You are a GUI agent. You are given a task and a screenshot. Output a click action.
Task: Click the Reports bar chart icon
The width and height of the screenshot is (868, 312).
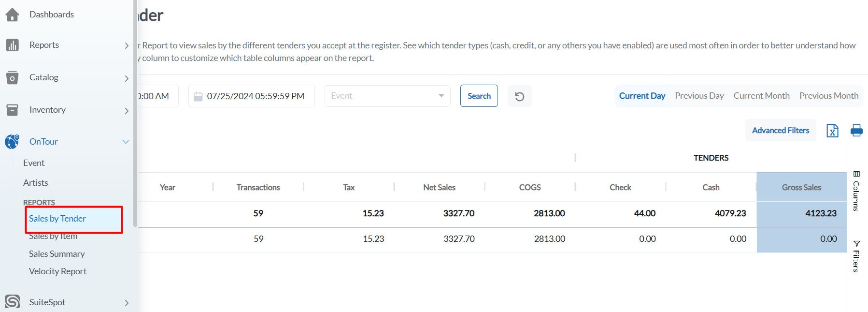[12, 45]
